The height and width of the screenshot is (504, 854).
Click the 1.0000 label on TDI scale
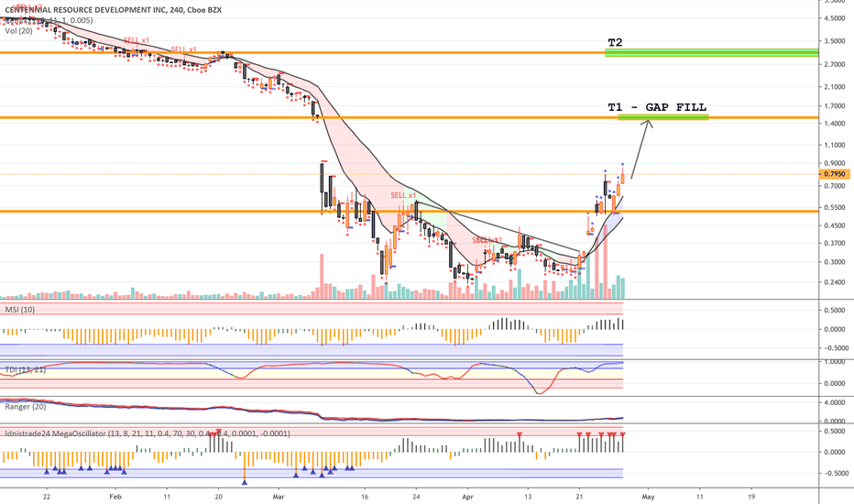(835, 362)
